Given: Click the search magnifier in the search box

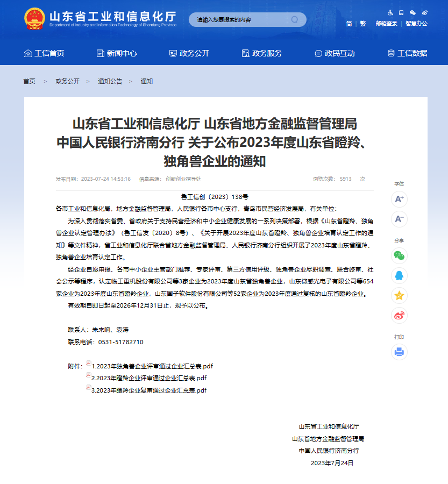Looking at the screenshot, I should click(x=294, y=19).
